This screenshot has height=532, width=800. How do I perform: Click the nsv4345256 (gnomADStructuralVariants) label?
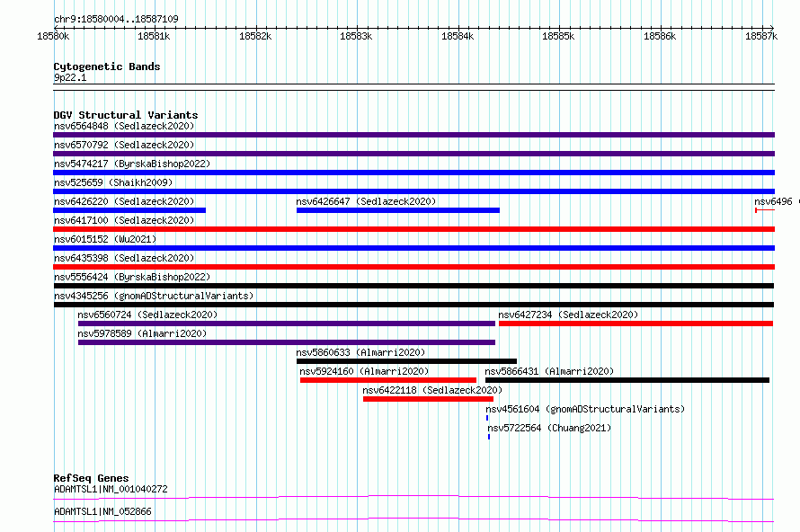click(154, 296)
